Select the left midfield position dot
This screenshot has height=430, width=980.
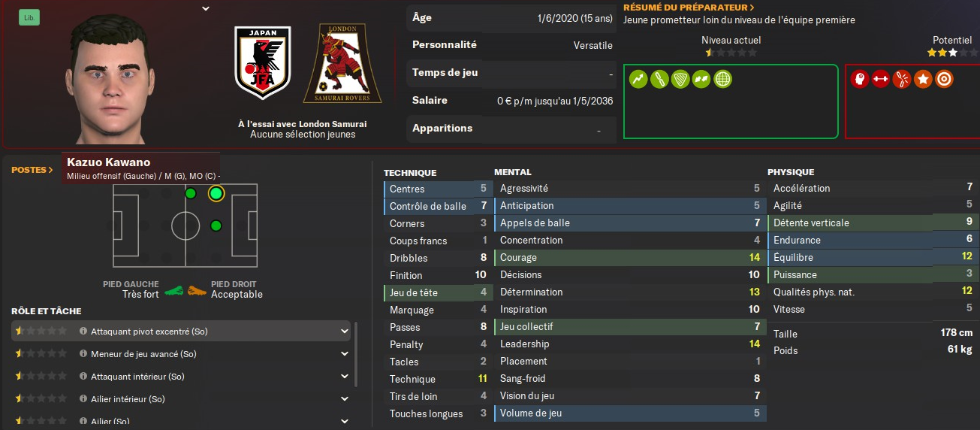[x=190, y=194]
